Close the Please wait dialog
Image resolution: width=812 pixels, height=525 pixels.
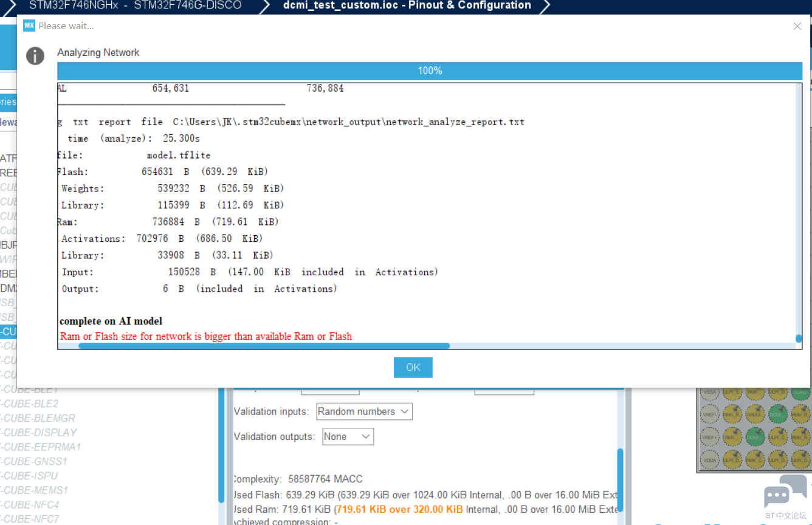[797, 26]
